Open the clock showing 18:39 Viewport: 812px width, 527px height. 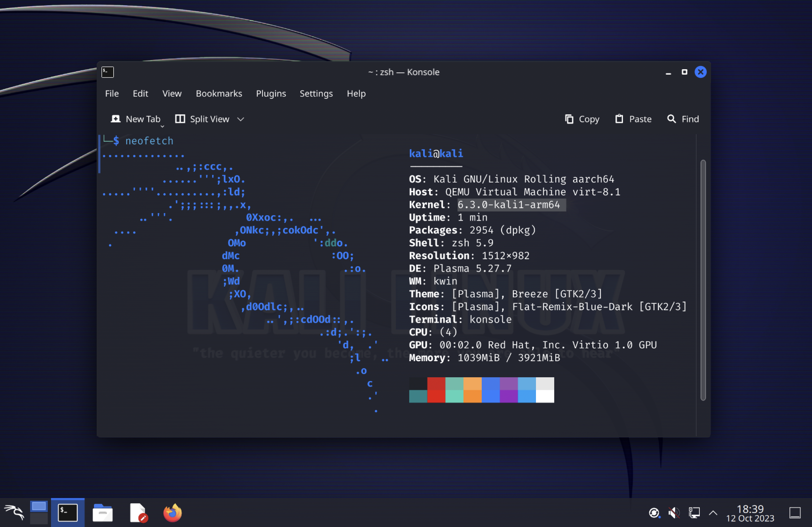[750, 513]
